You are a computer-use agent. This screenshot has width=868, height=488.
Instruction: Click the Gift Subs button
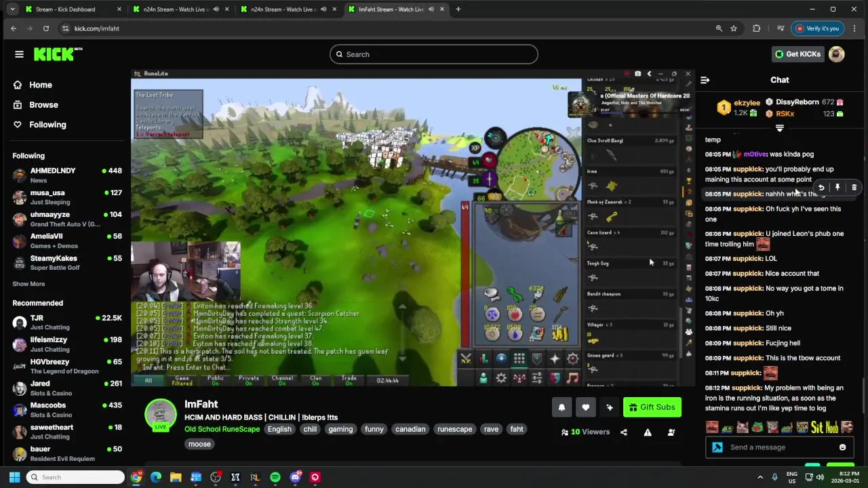point(652,407)
